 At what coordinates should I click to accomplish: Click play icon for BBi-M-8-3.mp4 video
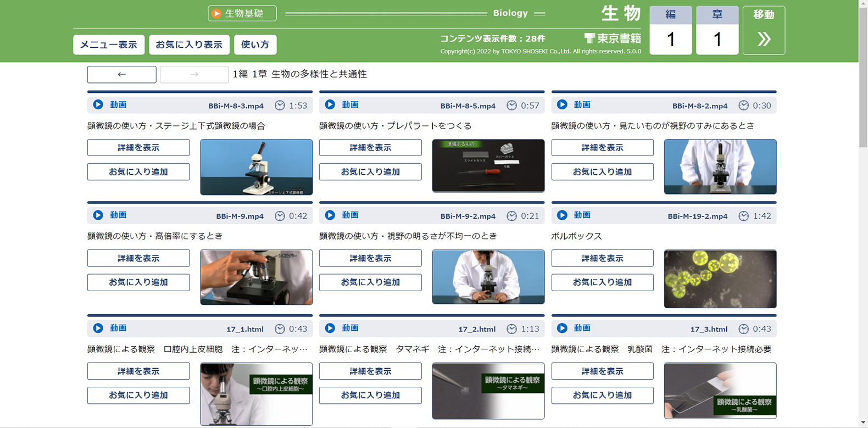pos(98,104)
